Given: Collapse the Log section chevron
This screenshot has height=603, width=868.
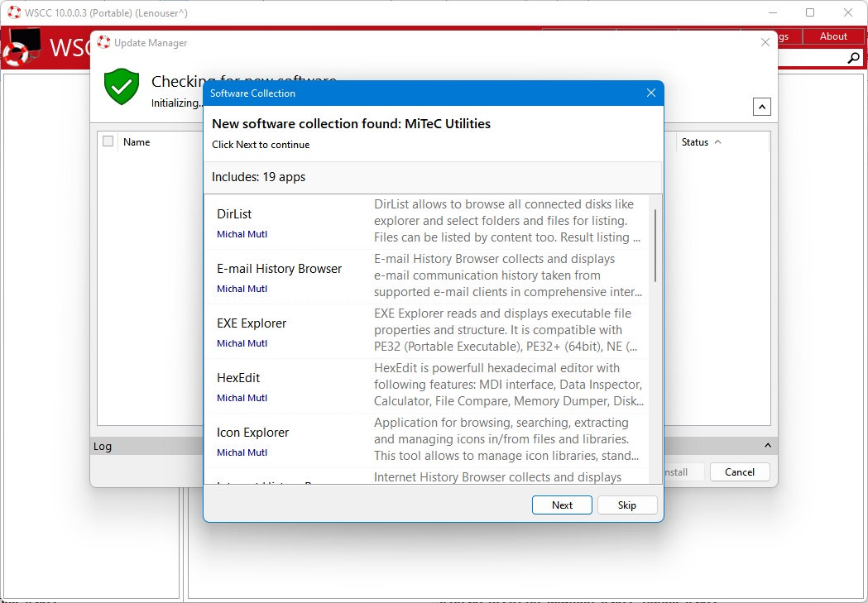Looking at the screenshot, I should point(767,446).
